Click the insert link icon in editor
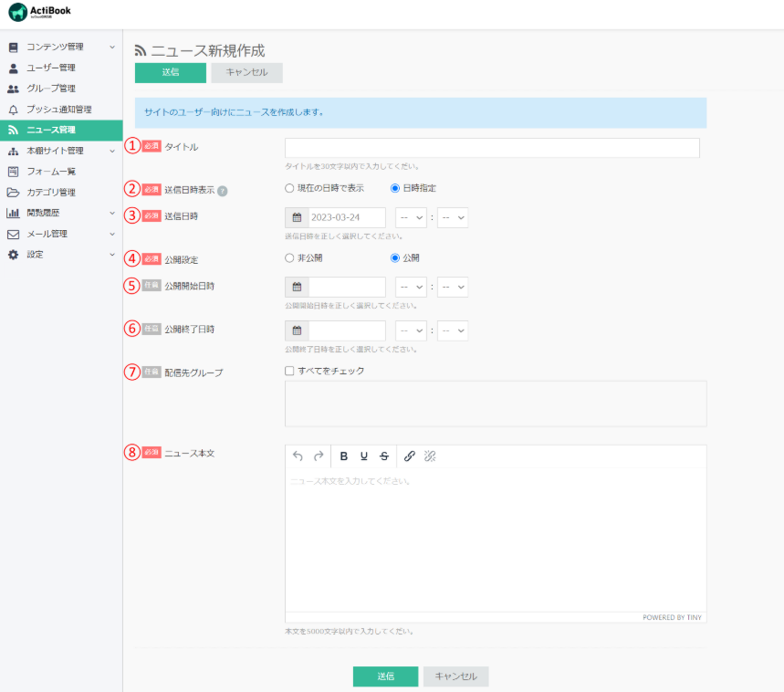The height and width of the screenshot is (692, 784). (410, 456)
